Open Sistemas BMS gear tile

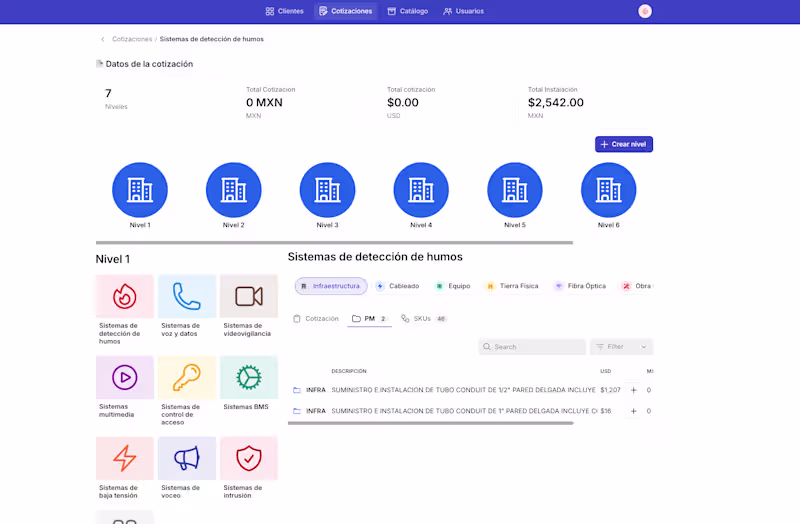tap(249, 378)
